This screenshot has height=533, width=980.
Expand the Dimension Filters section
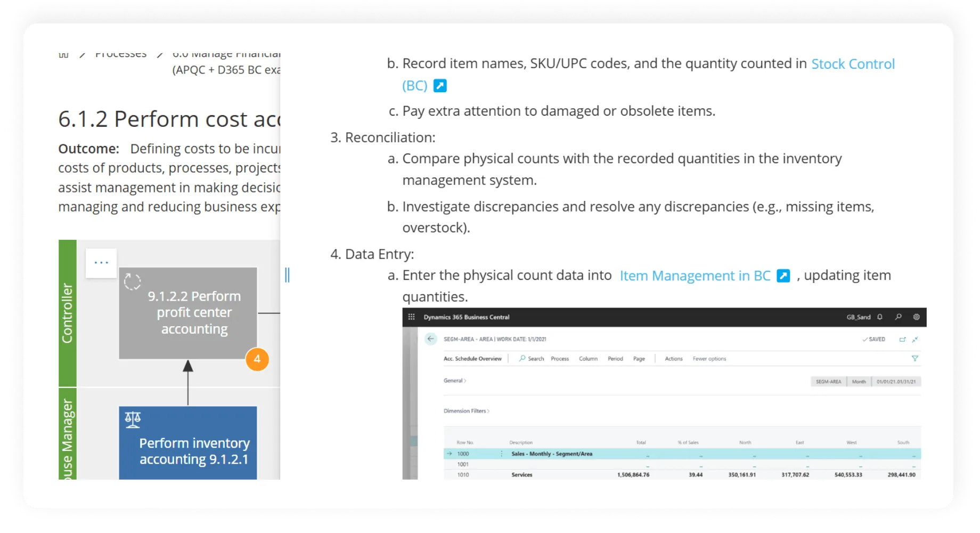coord(466,411)
